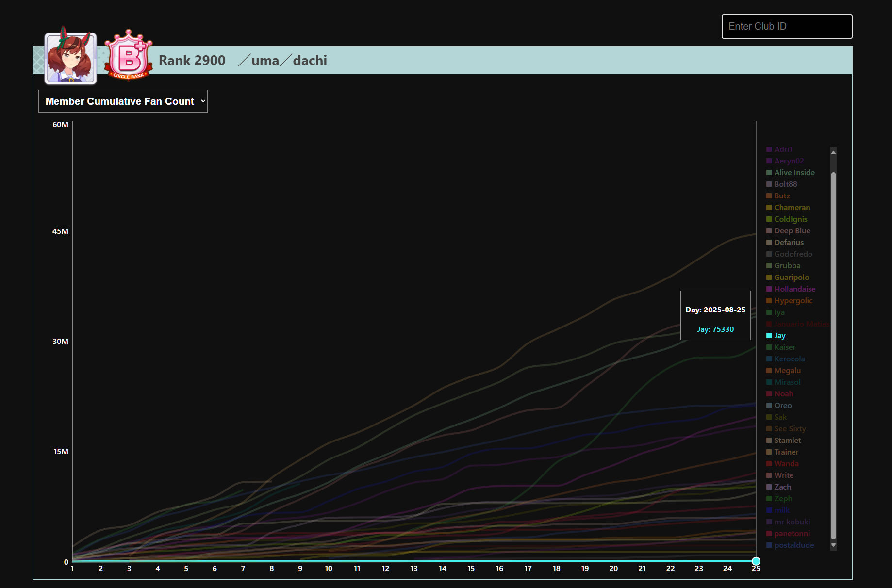Hide the Oreo series

pyautogui.click(x=779, y=406)
